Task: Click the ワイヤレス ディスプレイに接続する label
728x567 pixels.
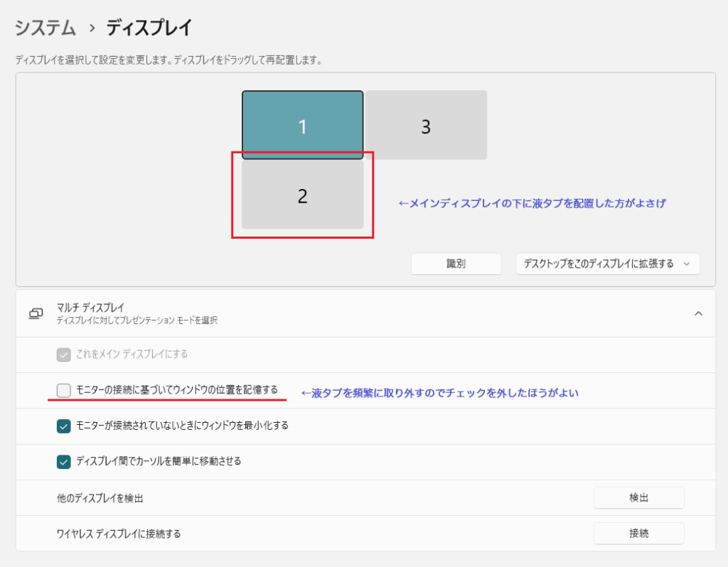Action: pyautogui.click(x=118, y=534)
